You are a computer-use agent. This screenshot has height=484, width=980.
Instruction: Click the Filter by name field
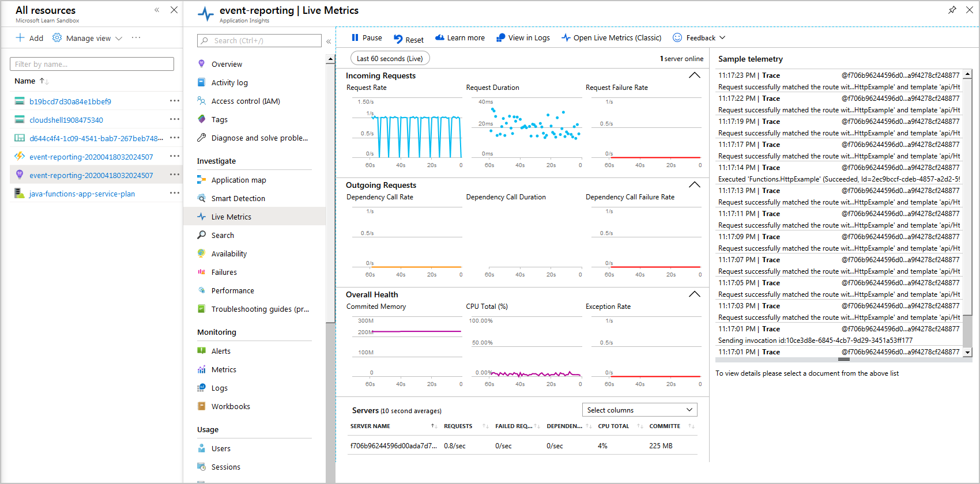[92, 64]
